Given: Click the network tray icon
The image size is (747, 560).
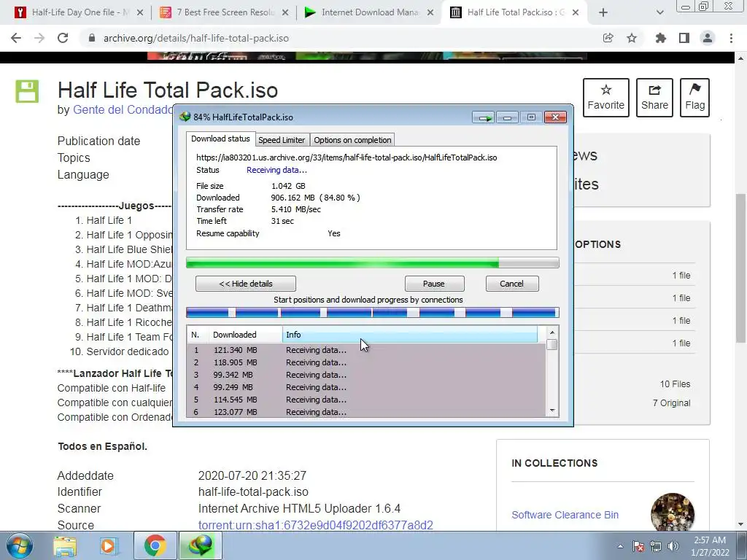Looking at the screenshot, I should (x=656, y=546).
